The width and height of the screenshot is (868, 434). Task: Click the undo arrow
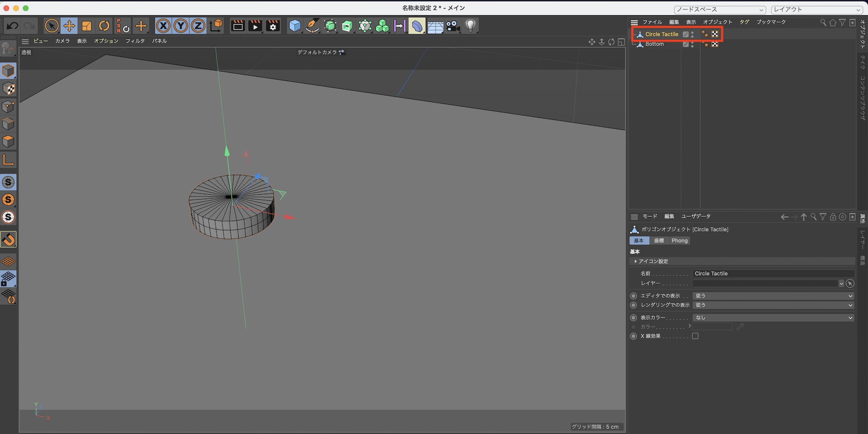(12, 26)
